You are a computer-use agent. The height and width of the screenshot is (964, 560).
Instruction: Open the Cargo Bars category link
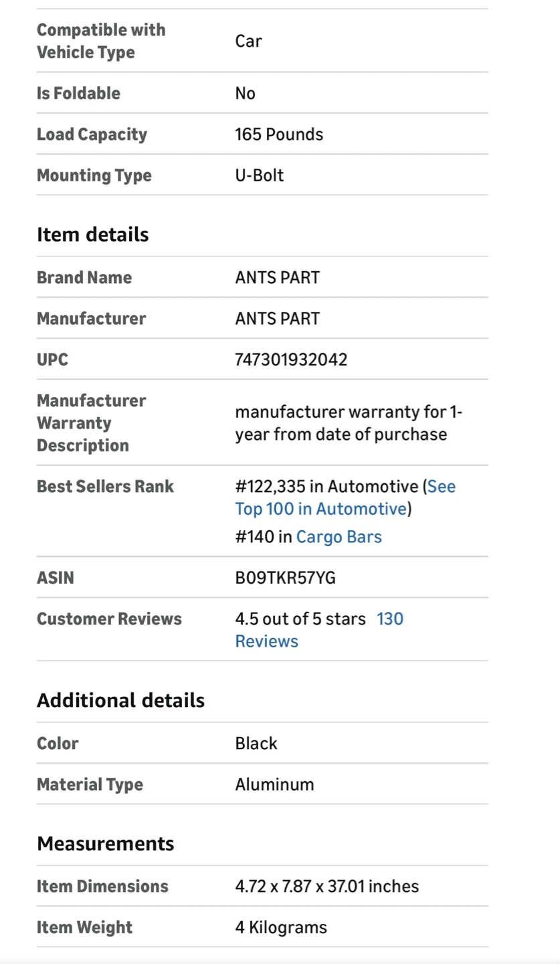click(x=339, y=537)
